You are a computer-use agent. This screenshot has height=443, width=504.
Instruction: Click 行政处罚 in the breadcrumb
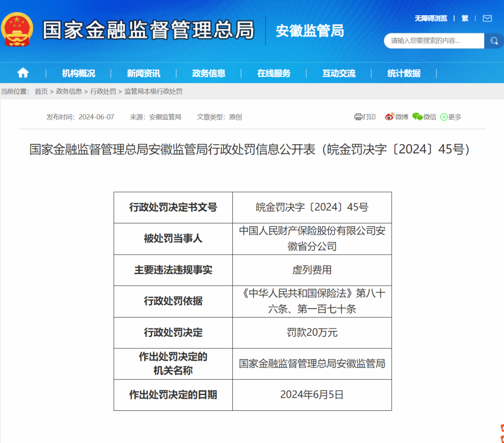[103, 91]
